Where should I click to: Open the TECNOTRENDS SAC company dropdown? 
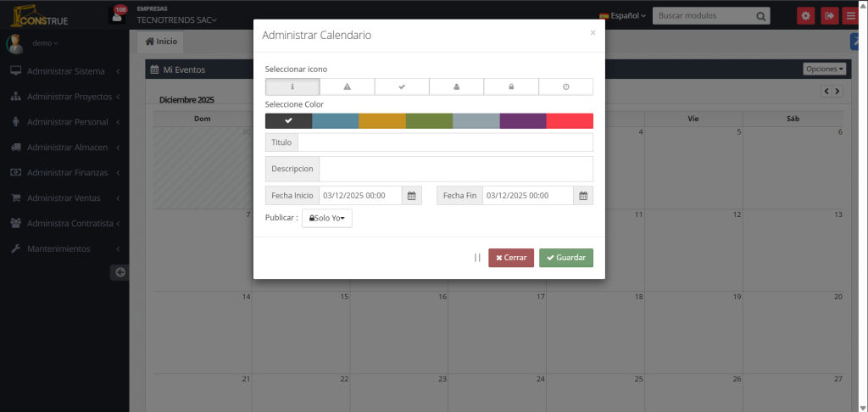[x=177, y=19]
